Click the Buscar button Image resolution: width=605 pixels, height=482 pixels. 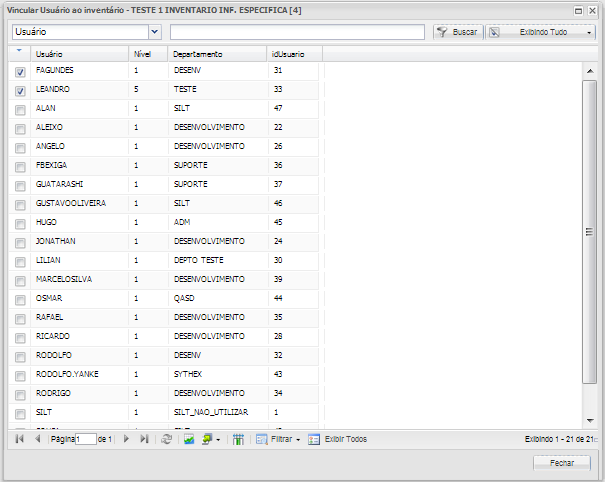point(458,32)
